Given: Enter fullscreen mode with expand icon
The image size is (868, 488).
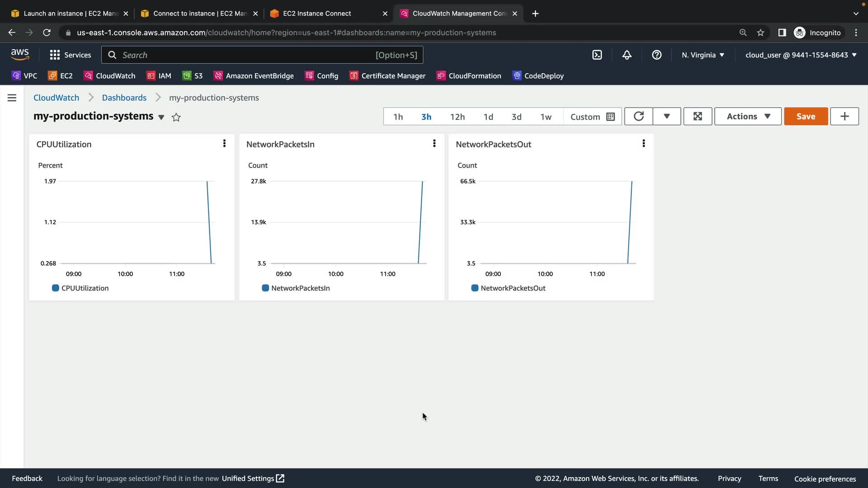Looking at the screenshot, I should 698,117.
